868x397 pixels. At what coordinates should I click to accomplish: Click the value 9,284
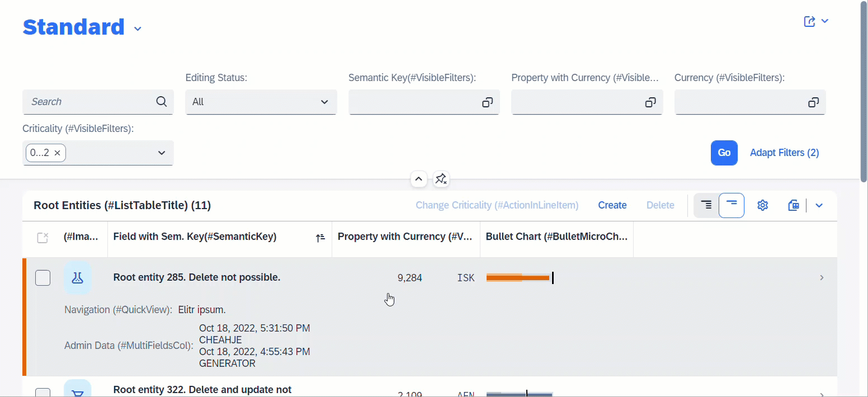pos(410,278)
